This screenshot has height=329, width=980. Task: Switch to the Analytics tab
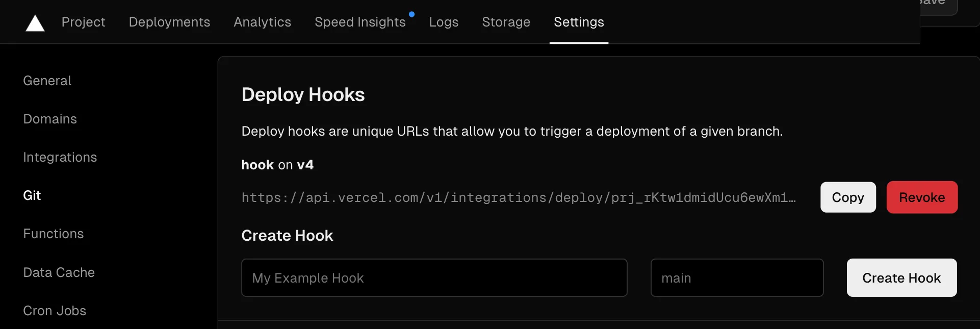(262, 22)
